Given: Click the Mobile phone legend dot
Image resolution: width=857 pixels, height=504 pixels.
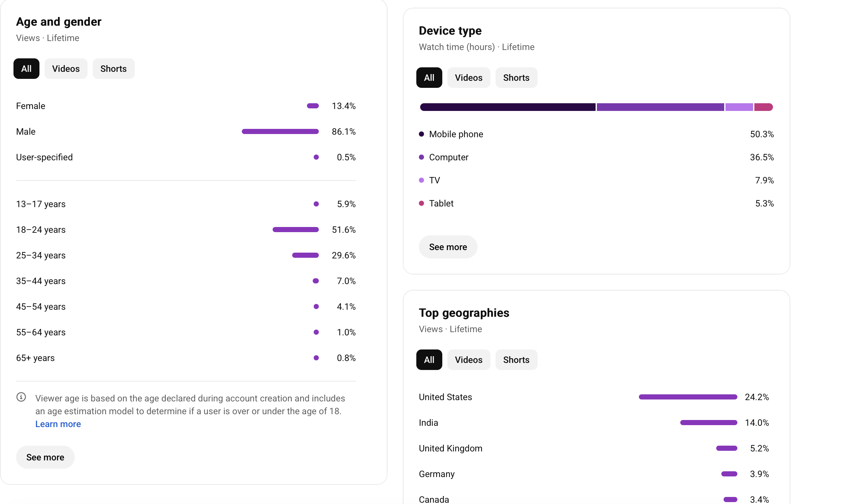Looking at the screenshot, I should click(x=421, y=134).
